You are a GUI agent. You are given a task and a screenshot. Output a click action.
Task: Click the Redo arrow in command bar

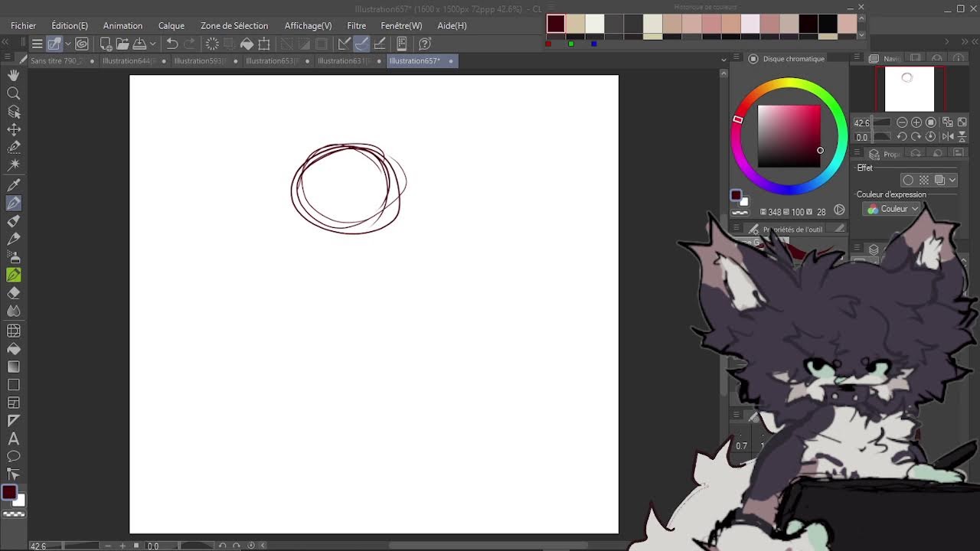coord(190,44)
